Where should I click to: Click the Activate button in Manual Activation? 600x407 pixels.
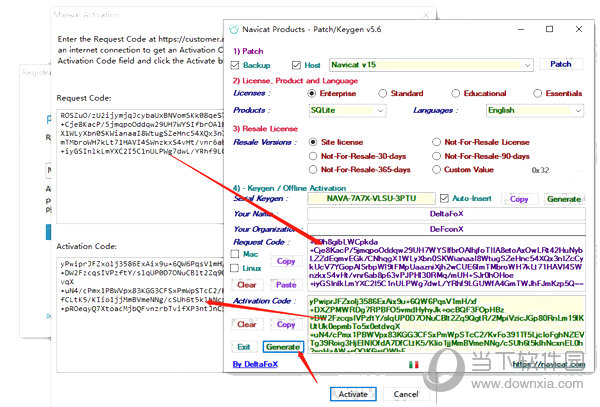353,394
